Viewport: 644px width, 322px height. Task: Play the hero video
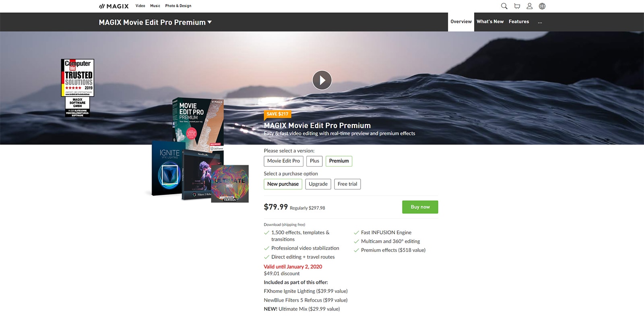[322, 80]
